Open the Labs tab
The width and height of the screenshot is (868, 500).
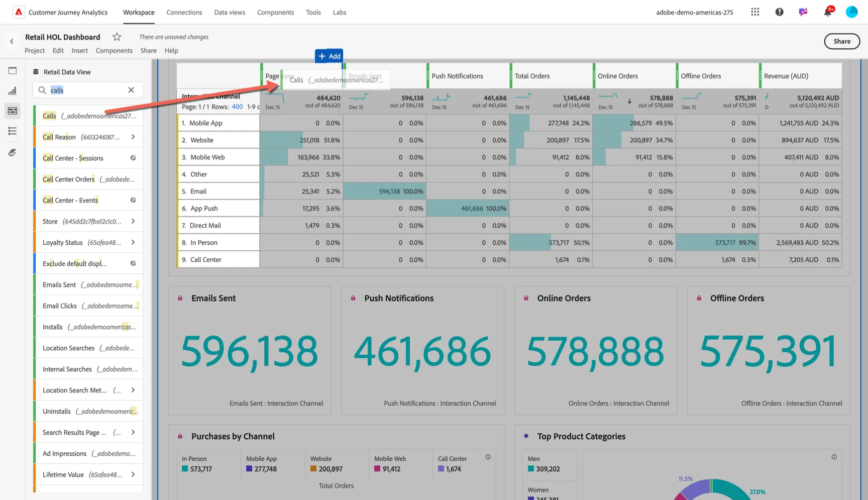tap(340, 12)
